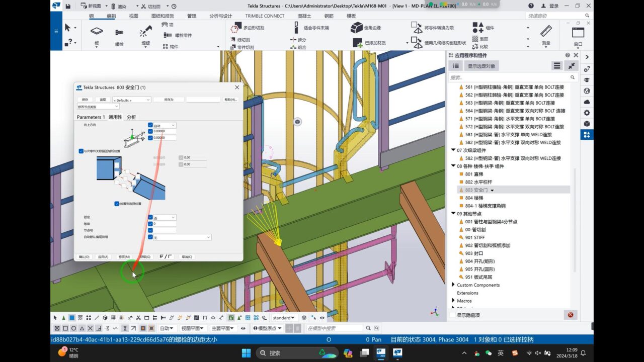Click the Windows Start button on taskbar
The width and height of the screenshot is (644, 362).
246,352
